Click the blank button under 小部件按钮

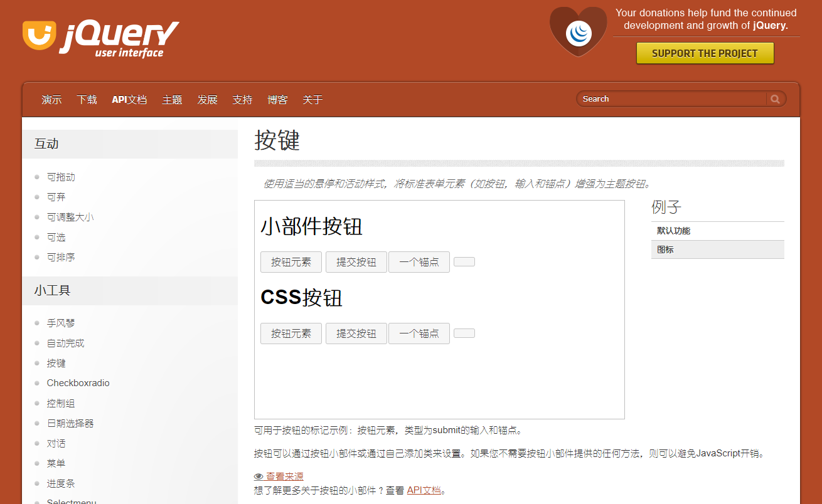pyautogui.click(x=464, y=262)
